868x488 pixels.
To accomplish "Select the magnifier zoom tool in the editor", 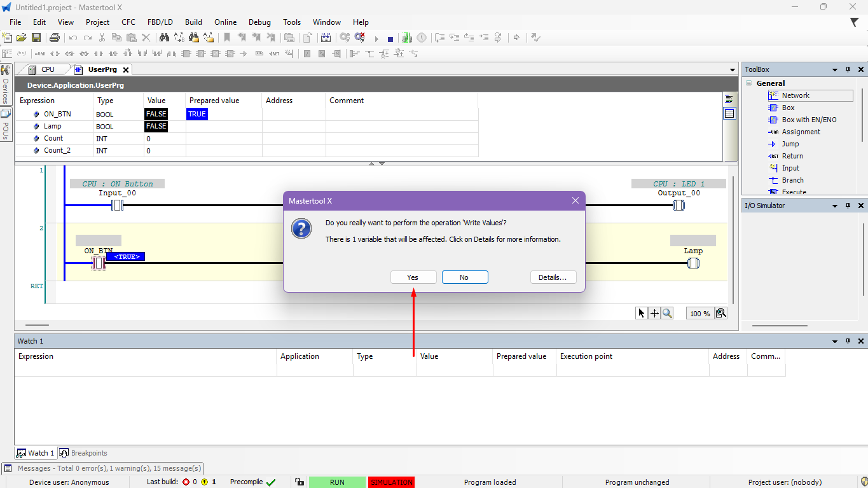I will click(667, 313).
